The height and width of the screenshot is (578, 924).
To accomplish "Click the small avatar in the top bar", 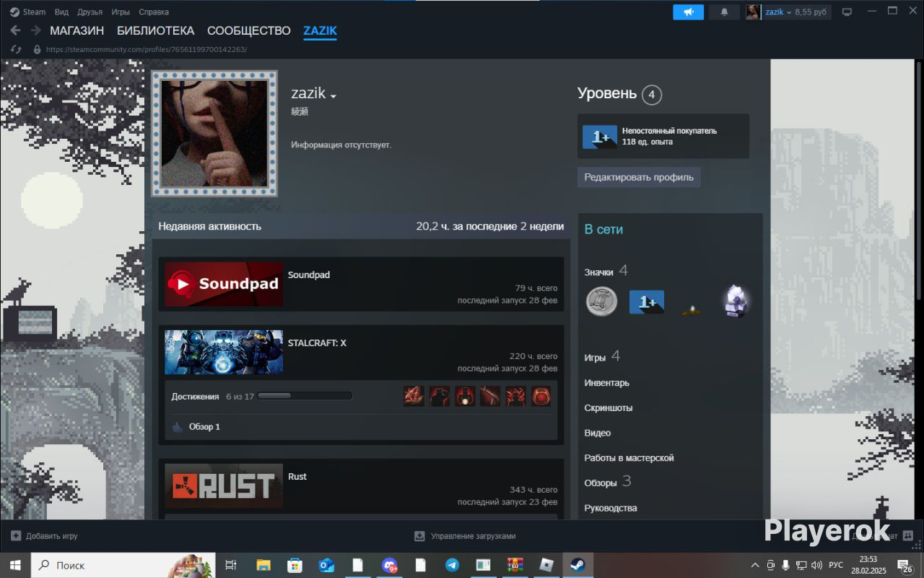I will [753, 12].
